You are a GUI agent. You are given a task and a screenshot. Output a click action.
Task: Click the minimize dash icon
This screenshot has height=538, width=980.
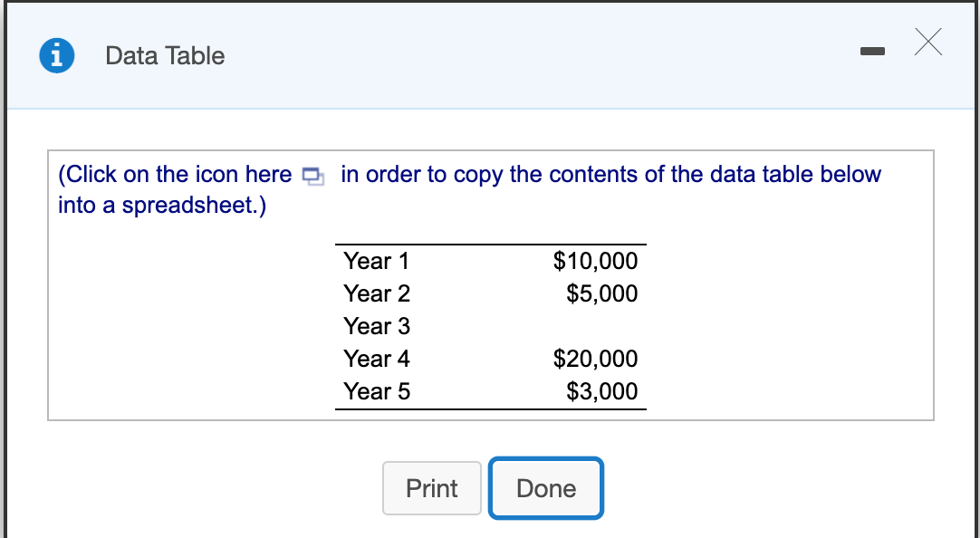coord(872,52)
